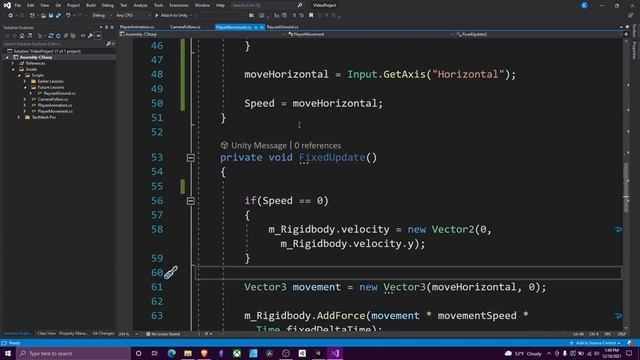The width and height of the screenshot is (640, 360).
Task: Select CameraFollow.cs in Solution Explorer
Action: tap(53, 99)
